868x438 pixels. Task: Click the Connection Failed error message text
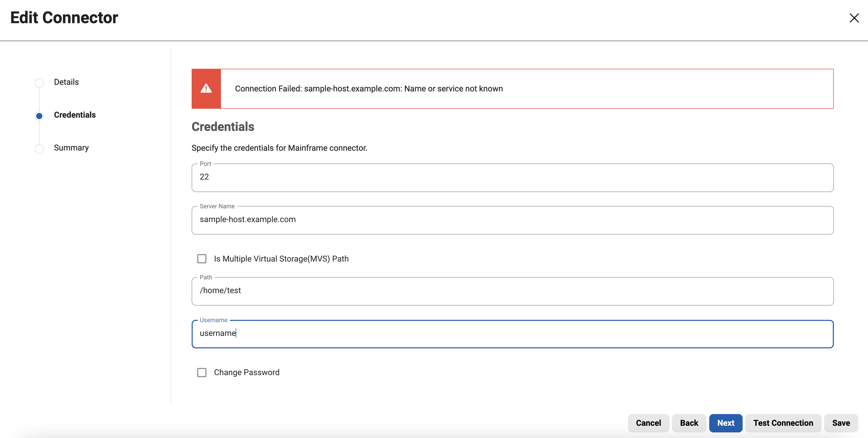pos(369,89)
